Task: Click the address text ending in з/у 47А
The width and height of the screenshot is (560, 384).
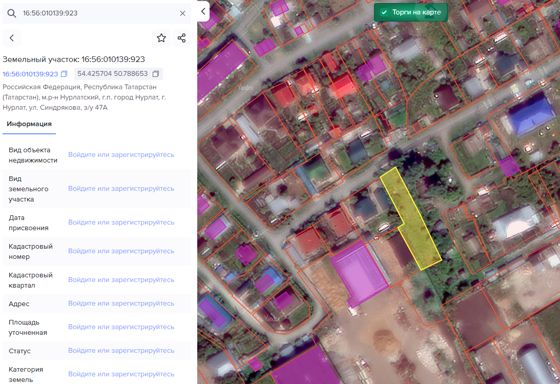Action: coord(84,97)
